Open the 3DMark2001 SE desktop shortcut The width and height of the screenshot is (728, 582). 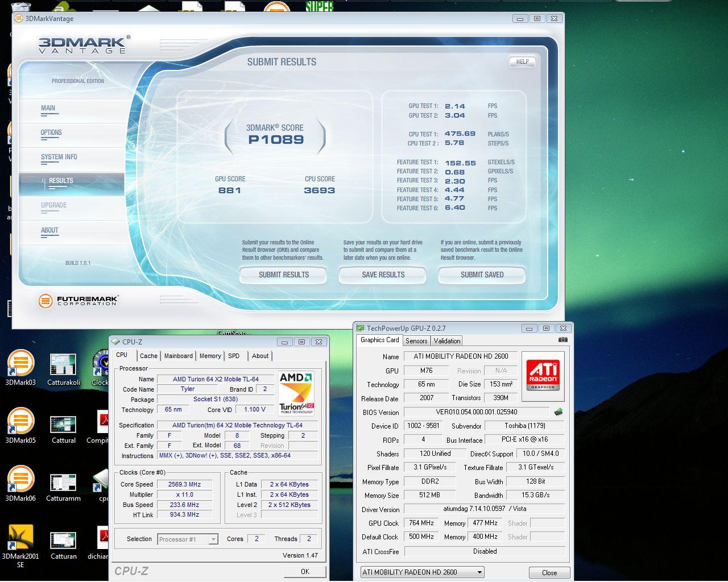(x=20, y=546)
